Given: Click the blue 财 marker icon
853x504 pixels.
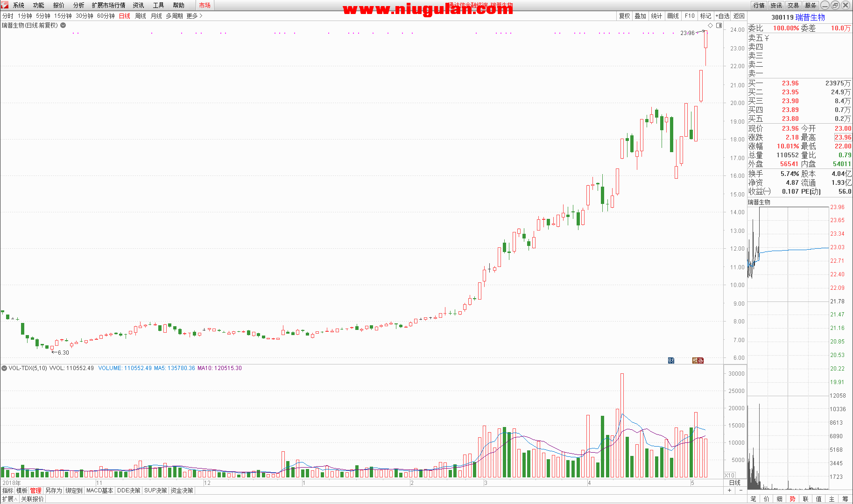Looking at the screenshot, I should 671,360.
